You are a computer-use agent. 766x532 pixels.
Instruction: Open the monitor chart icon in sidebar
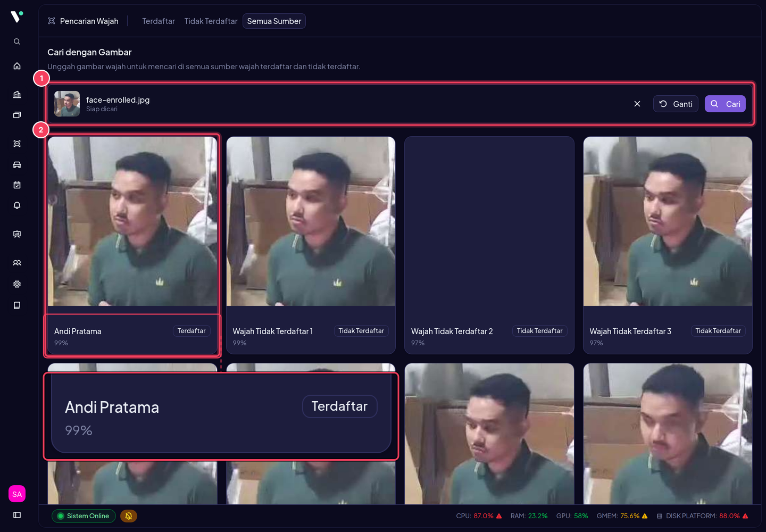17,234
